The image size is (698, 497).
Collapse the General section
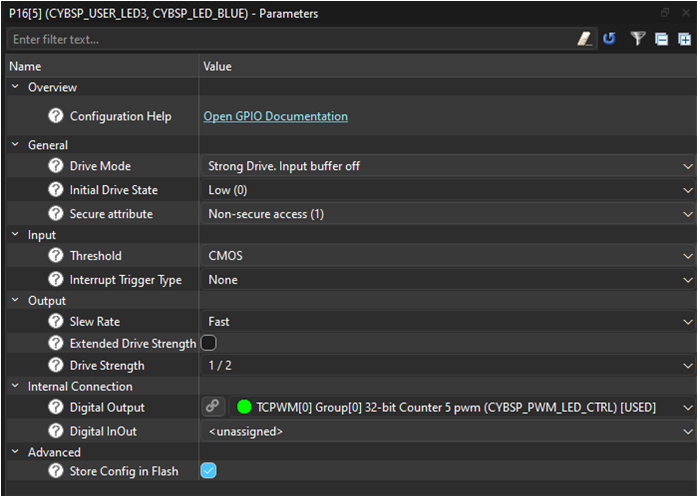click(15, 145)
